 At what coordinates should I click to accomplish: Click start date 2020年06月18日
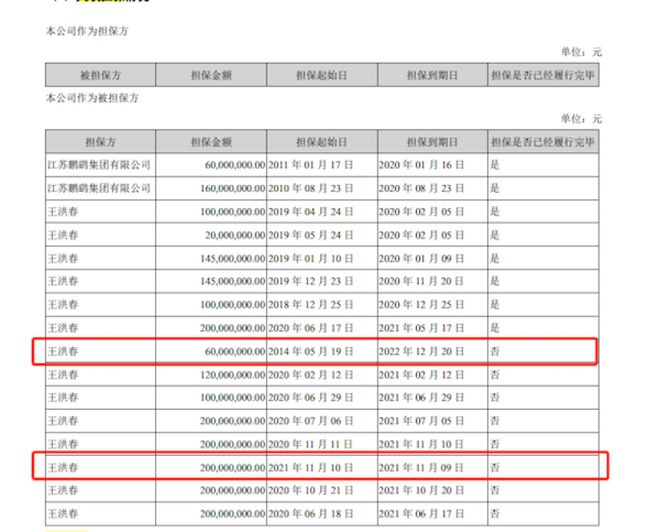(311, 513)
